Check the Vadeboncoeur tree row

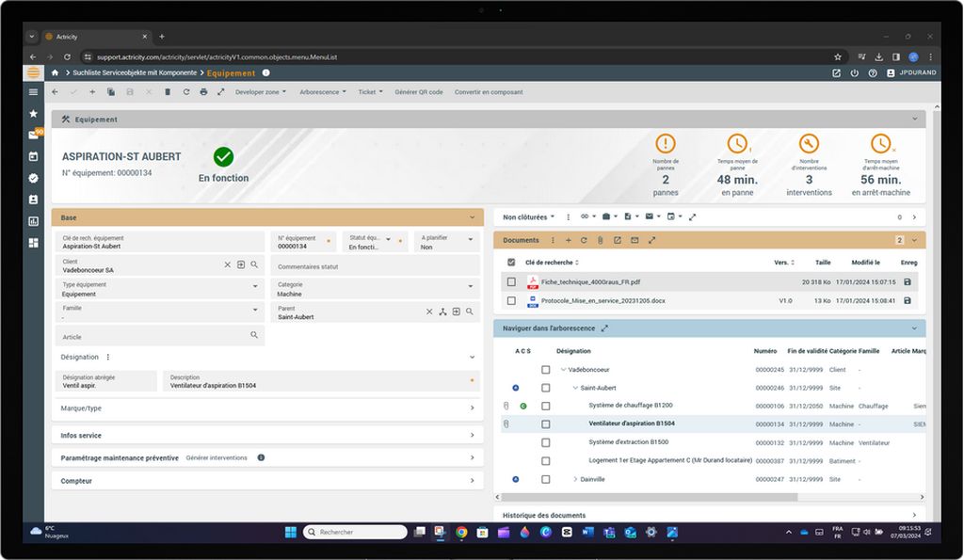(545, 370)
